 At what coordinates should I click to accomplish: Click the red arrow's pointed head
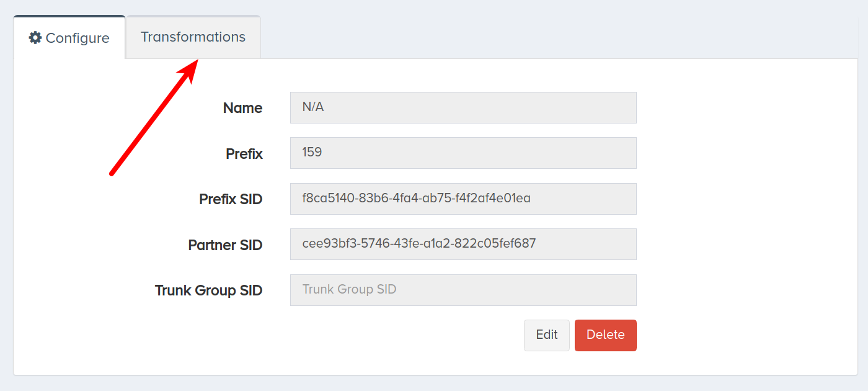tap(189, 70)
